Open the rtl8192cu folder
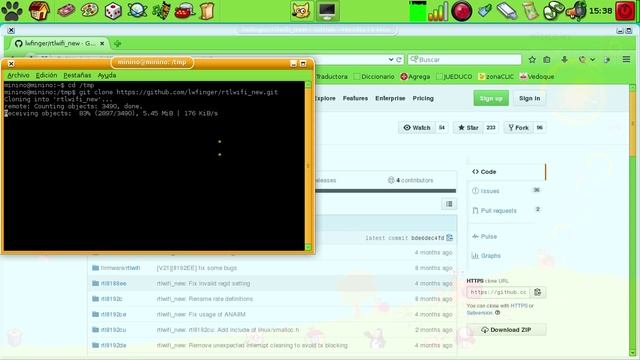The image size is (640, 360). pyautogui.click(x=113, y=330)
